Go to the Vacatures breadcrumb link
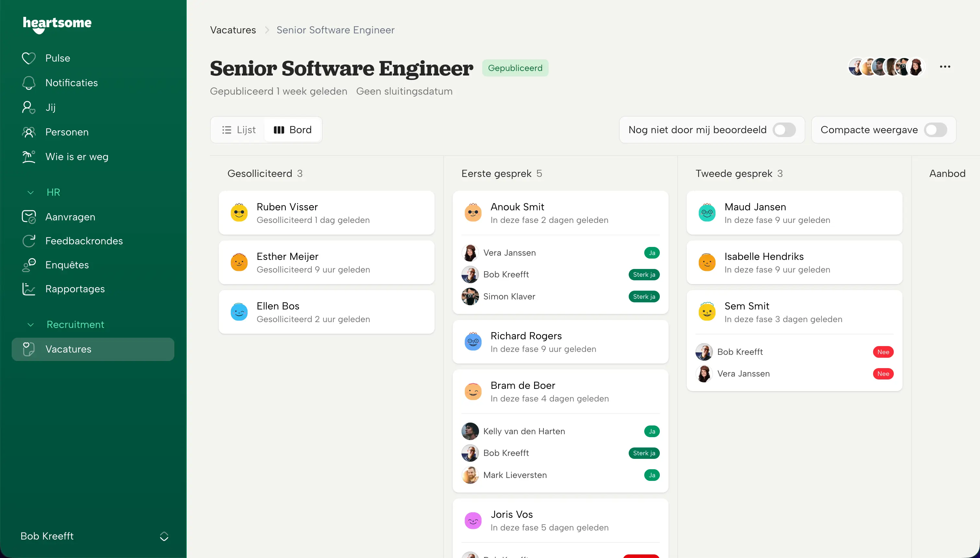Screen dimensions: 980x558 [233, 30]
